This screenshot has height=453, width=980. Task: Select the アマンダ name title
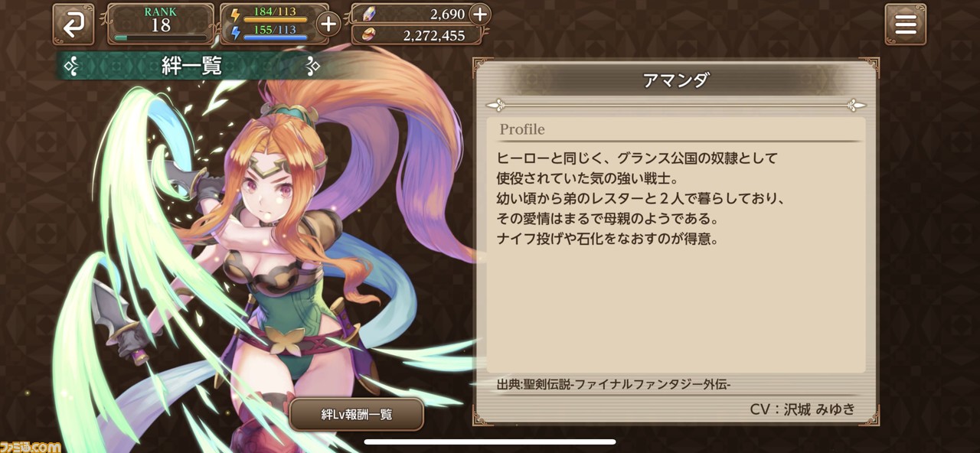click(x=676, y=80)
